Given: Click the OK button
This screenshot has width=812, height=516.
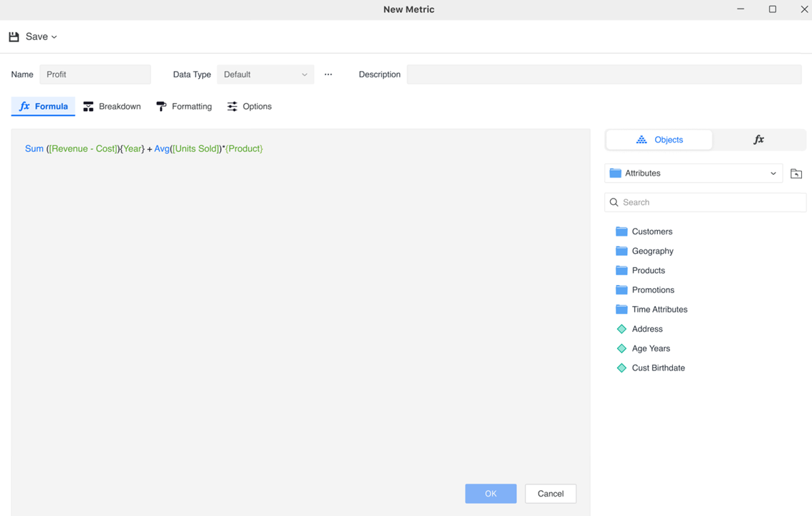Looking at the screenshot, I should click(x=490, y=494).
